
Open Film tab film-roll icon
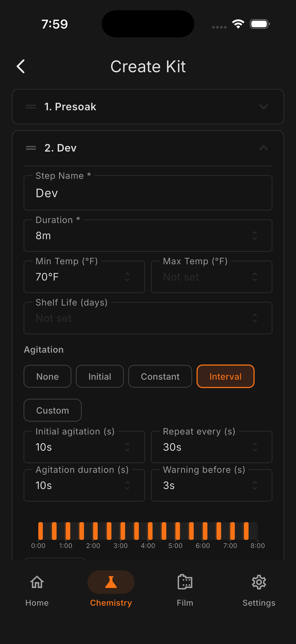click(185, 582)
